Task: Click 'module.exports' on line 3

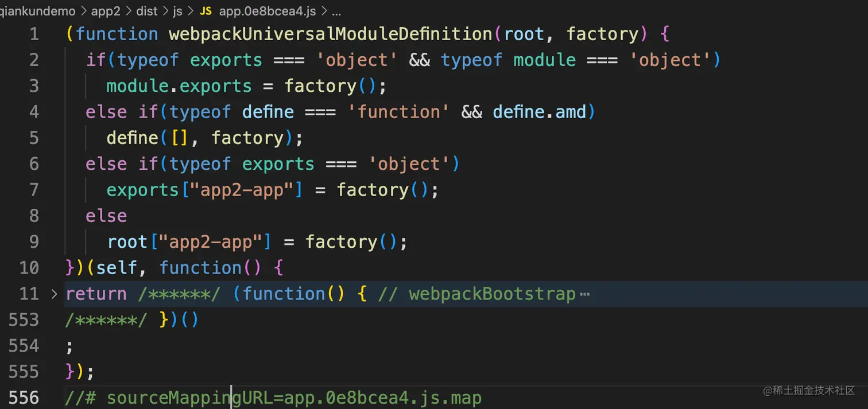Action: pos(179,86)
